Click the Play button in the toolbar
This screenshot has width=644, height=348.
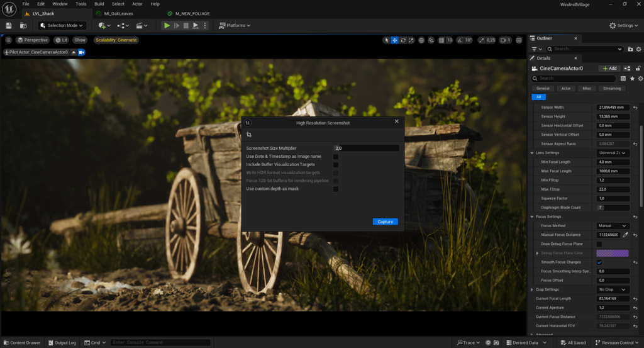point(167,25)
